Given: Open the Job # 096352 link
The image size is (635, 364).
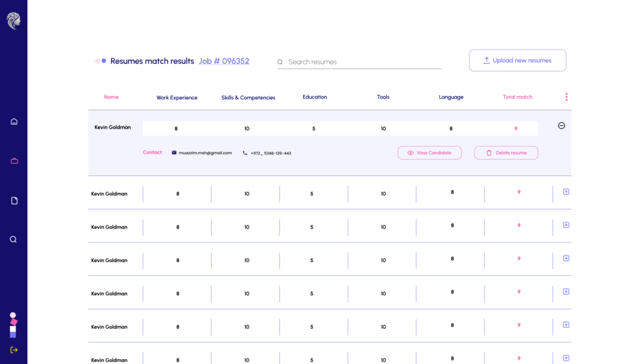Looking at the screenshot, I should pyautogui.click(x=224, y=61).
